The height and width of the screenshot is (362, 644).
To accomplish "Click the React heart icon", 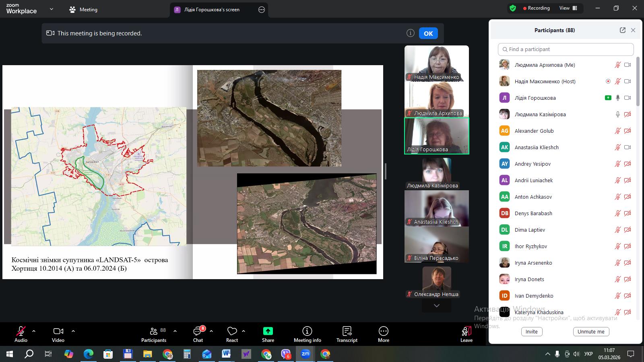I will tap(232, 331).
